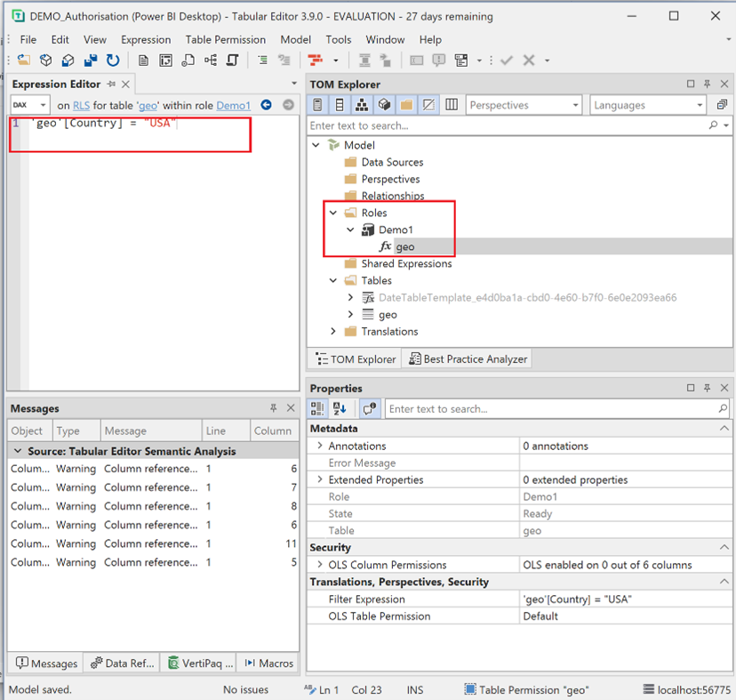The width and height of the screenshot is (736, 700).
Task: Click localhost:56775 in the status bar
Action: 687,689
